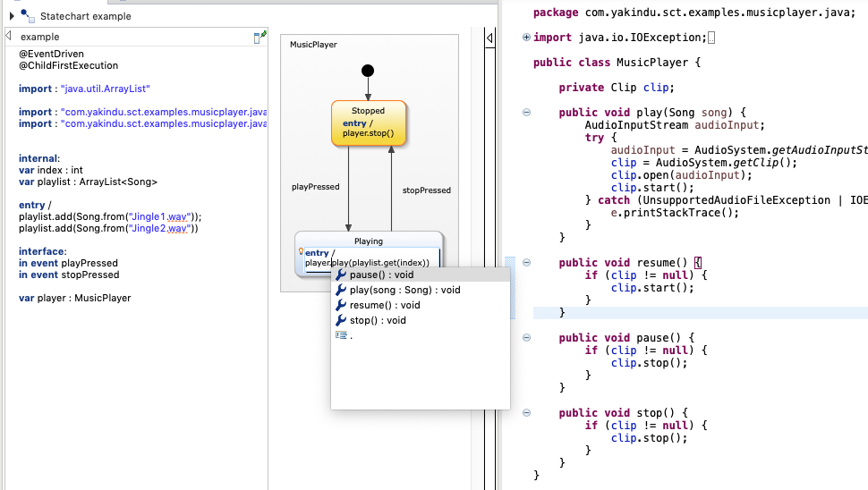Click the palette flyout arrow beside diagram
The width and height of the screenshot is (868, 490).
489,38
